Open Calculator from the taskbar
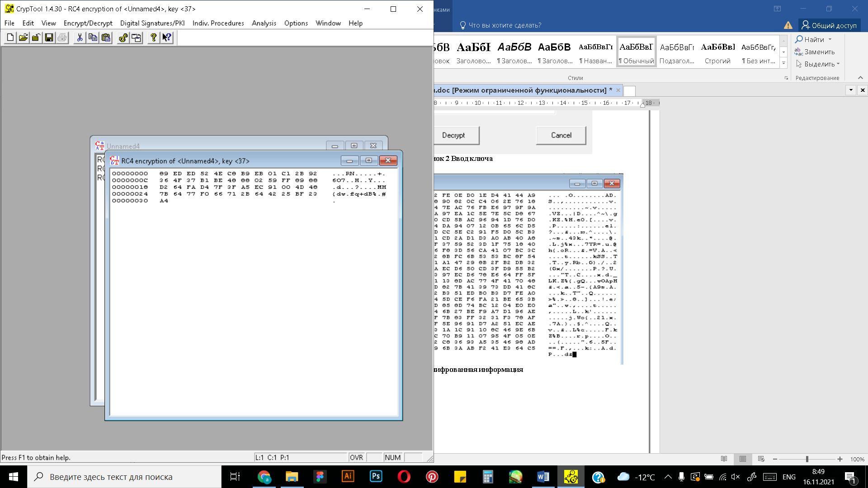Image resolution: width=868 pixels, height=488 pixels. click(x=487, y=477)
